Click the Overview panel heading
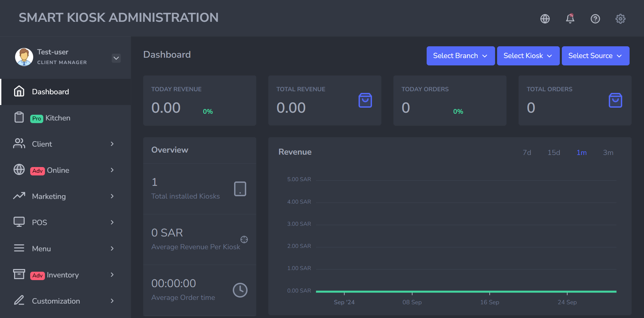Screen dimensions: 644x318 [x=170, y=150]
